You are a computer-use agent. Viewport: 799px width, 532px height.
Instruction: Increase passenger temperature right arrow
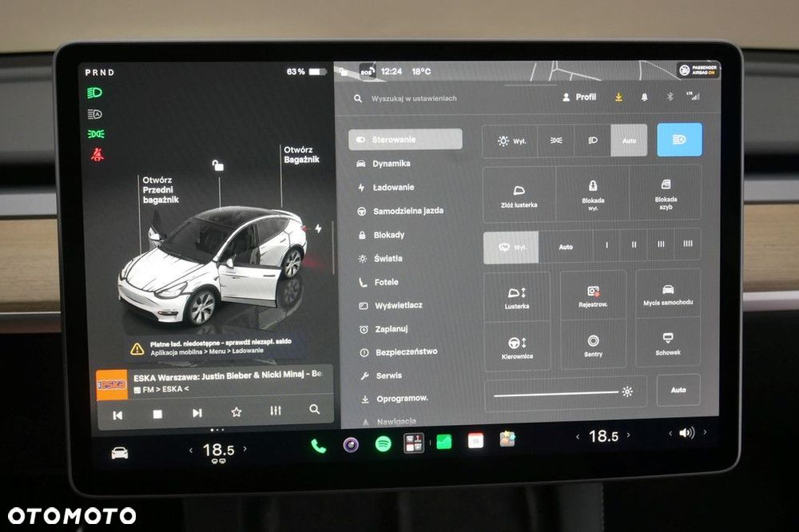click(x=628, y=435)
